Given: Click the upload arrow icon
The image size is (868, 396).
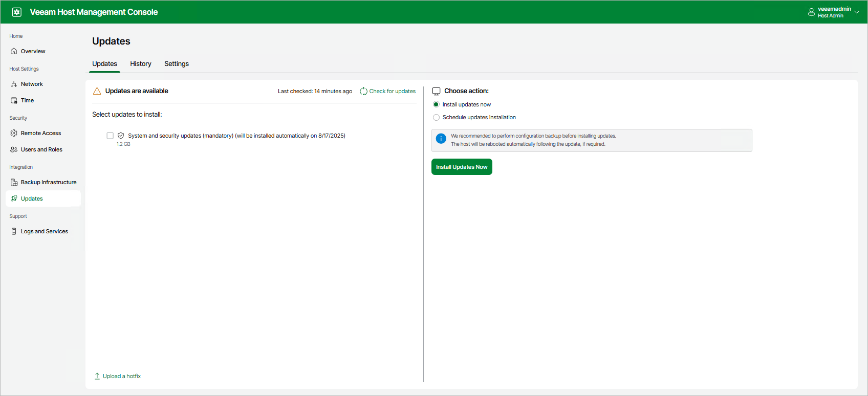Looking at the screenshot, I should coord(97,376).
